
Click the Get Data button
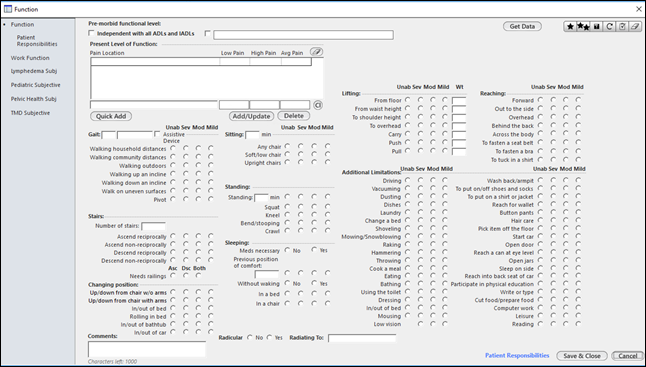click(x=522, y=26)
